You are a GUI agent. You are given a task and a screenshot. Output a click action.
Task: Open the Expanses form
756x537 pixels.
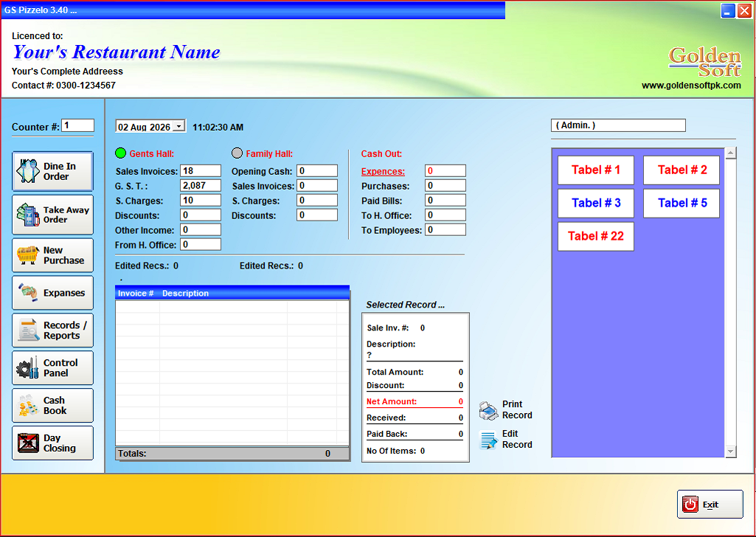[52, 293]
